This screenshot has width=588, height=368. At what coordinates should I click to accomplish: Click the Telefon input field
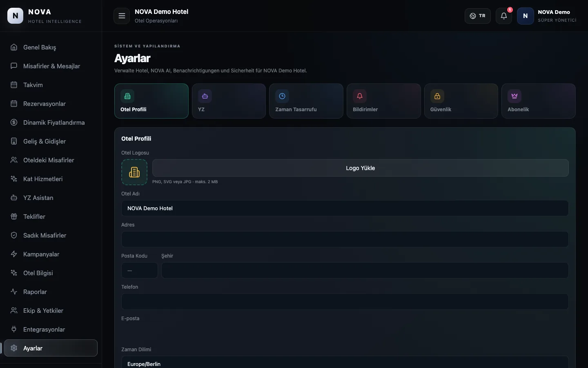point(345,301)
